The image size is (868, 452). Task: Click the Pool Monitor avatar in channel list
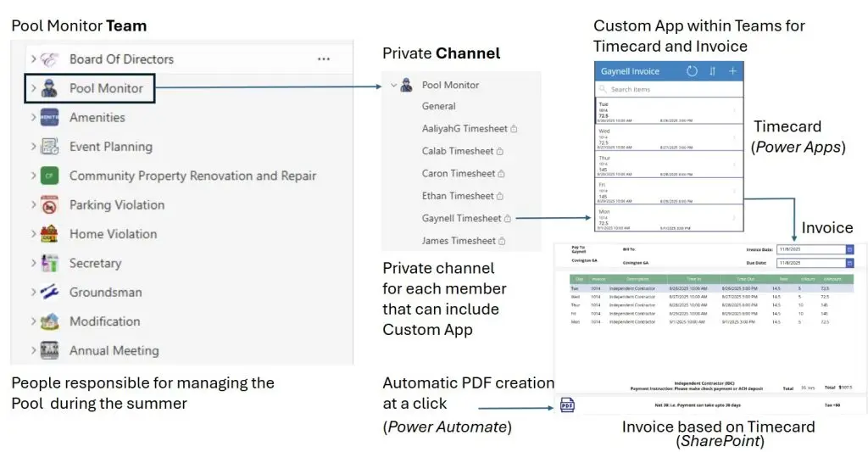(x=407, y=85)
